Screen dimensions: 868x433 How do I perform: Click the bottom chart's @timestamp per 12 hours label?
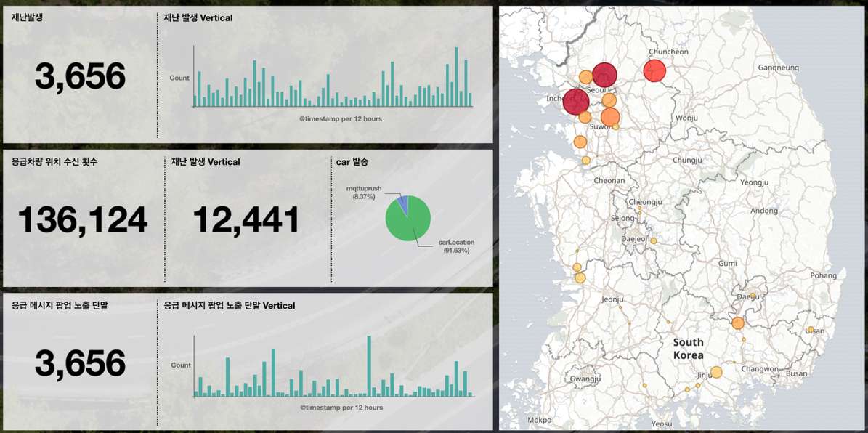point(341,408)
